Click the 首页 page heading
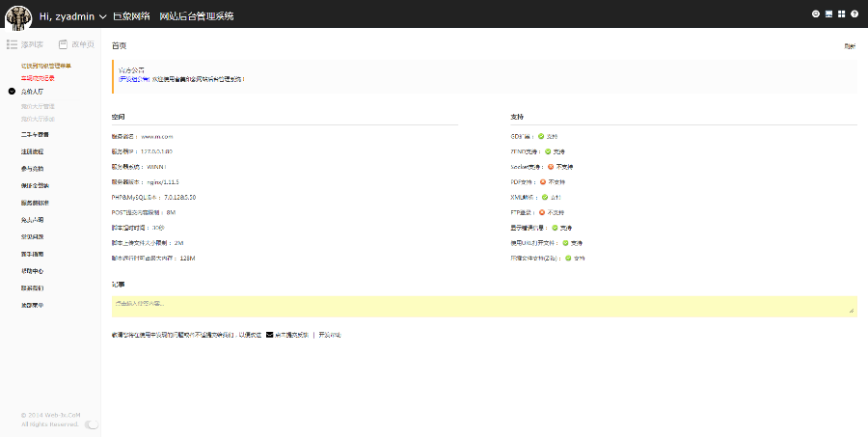This screenshot has width=868, height=437. pyautogui.click(x=119, y=46)
